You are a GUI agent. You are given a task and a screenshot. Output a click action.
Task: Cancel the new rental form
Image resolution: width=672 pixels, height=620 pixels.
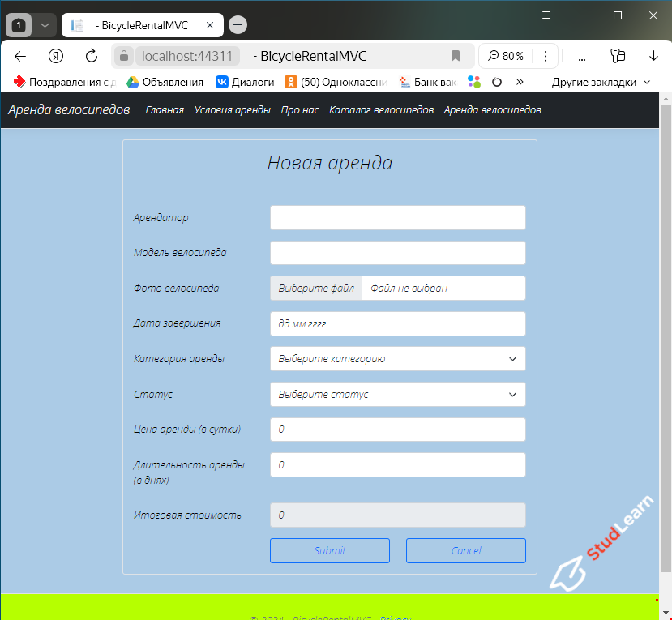[x=465, y=550]
